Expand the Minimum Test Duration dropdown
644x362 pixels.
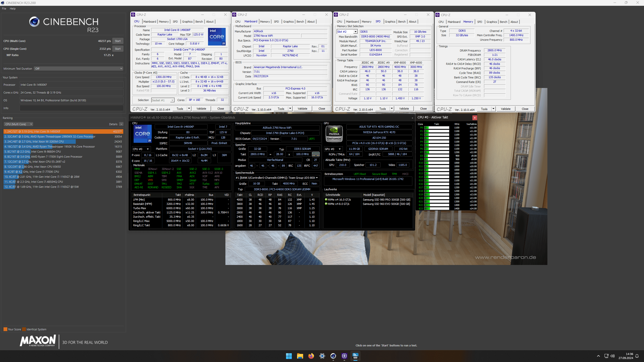click(78, 68)
